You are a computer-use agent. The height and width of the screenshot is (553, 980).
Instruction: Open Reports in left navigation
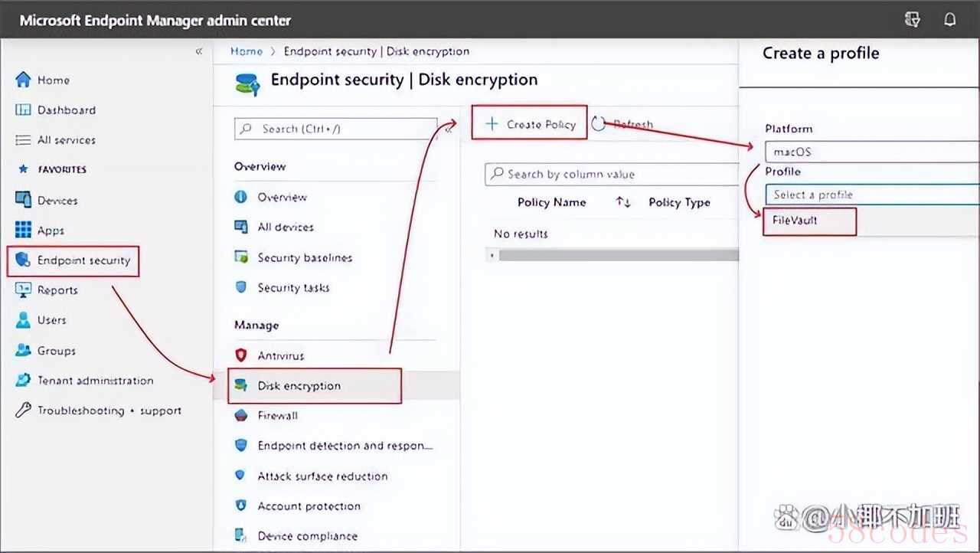pyautogui.click(x=57, y=290)
